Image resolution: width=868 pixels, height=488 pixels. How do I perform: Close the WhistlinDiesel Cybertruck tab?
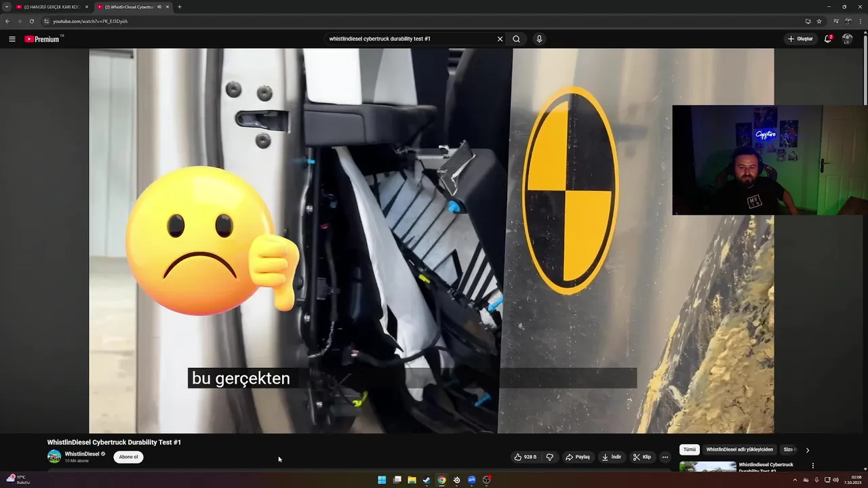click(x=167, y=7)
